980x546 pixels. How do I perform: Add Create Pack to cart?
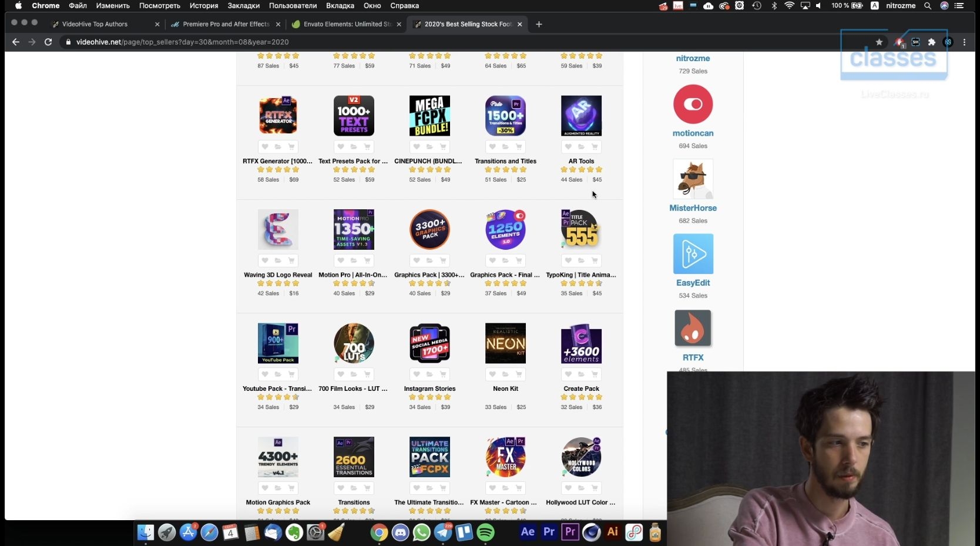point(595,374)
